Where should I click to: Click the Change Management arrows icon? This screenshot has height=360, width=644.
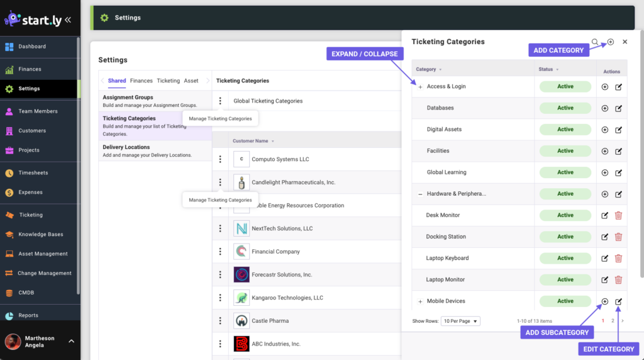point(9,273)
